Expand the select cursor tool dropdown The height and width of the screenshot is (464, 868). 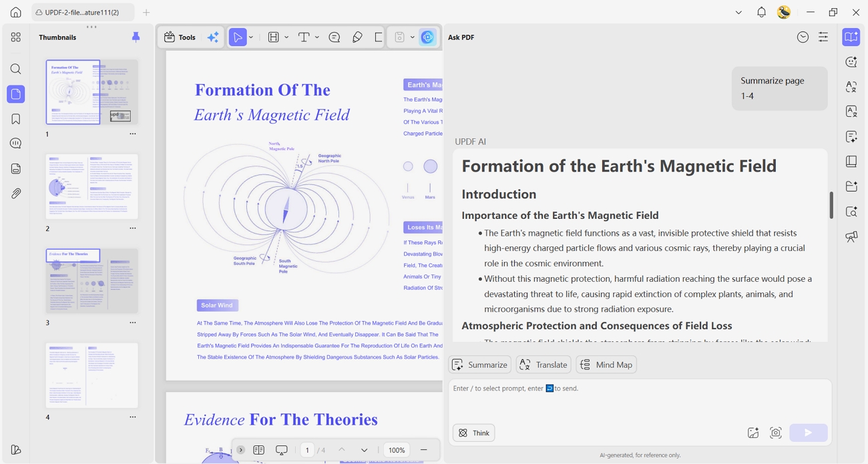[x=251, y=37]
